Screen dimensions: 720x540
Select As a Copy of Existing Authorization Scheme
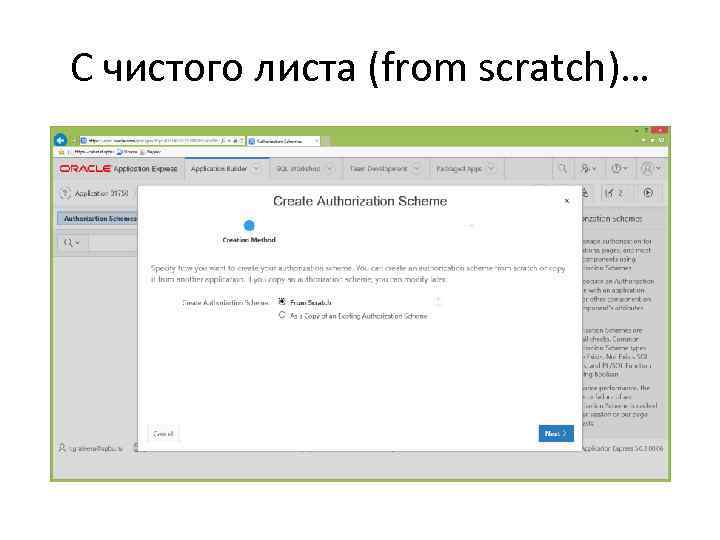pos(282,315)
